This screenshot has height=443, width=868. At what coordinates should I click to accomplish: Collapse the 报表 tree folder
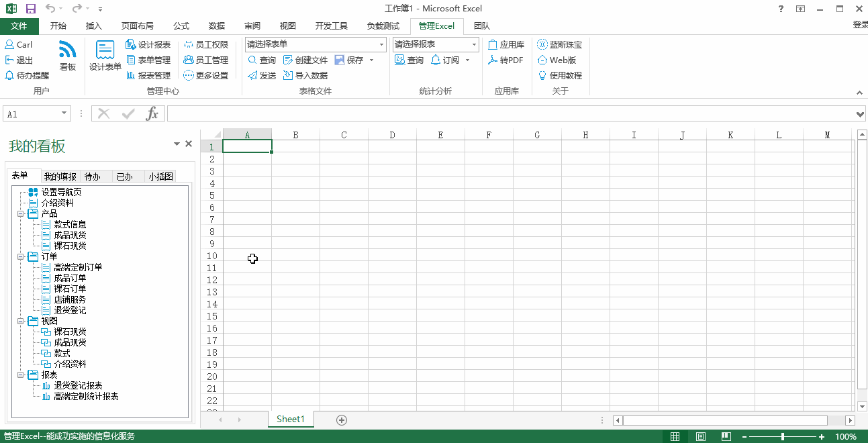[x=21, y=375]
